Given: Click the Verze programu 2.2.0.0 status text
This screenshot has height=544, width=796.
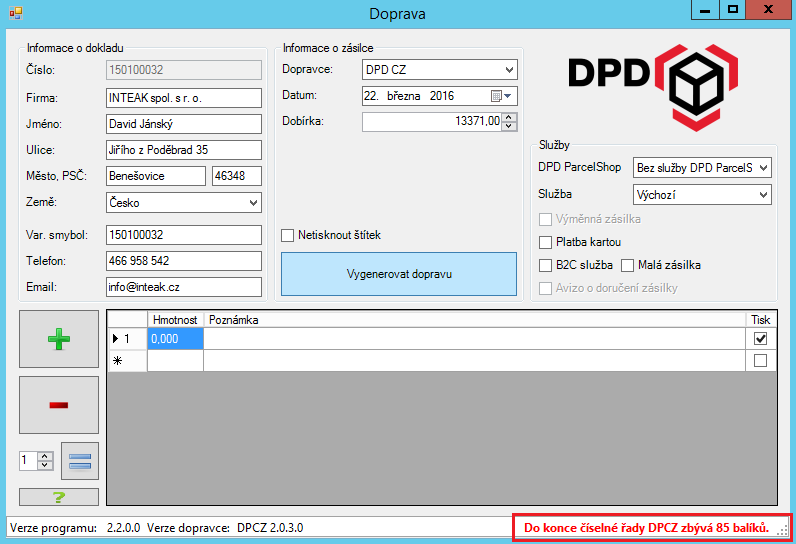Looking at the screenshot, I should 75,528.
